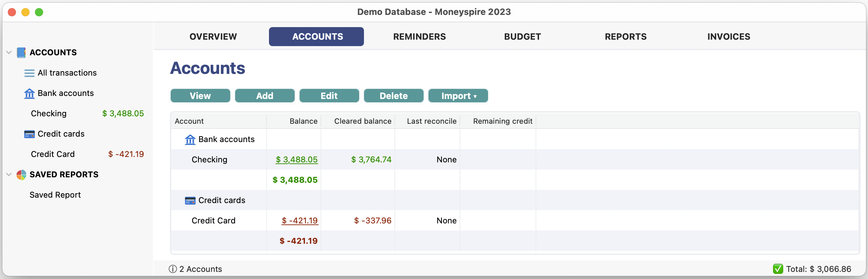
Task: Open the $ -421.19 Credit Card balance link
Action: point(300,221)
